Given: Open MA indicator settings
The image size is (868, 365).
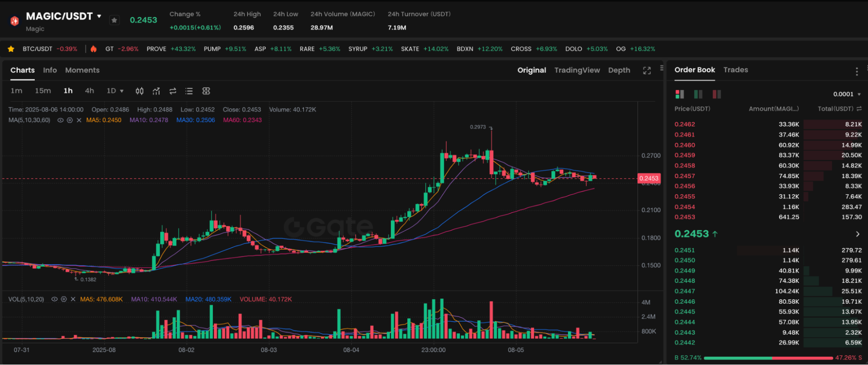Looking at the screenshot, I should [x=69, y=120].
